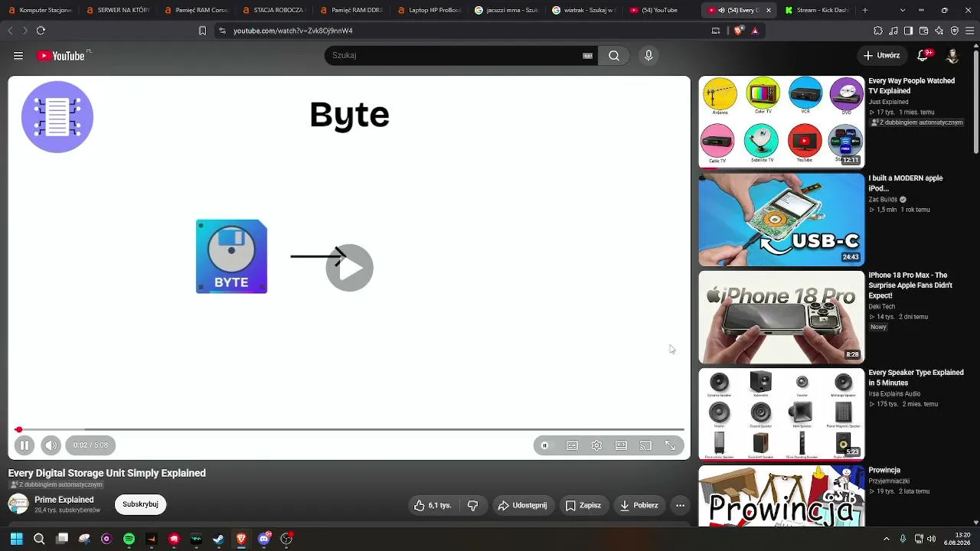The image size is (980, 551).
Task: Open Steam from the taskbar
Action: pyautogui.click(x=219, y=539)
